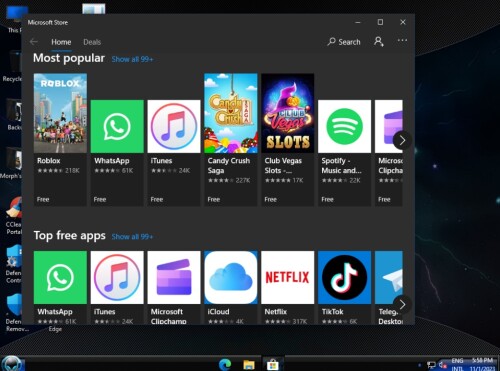The image size is (500, 371).
Task: Switch to the Deals tab
Action: click(92, 42)
